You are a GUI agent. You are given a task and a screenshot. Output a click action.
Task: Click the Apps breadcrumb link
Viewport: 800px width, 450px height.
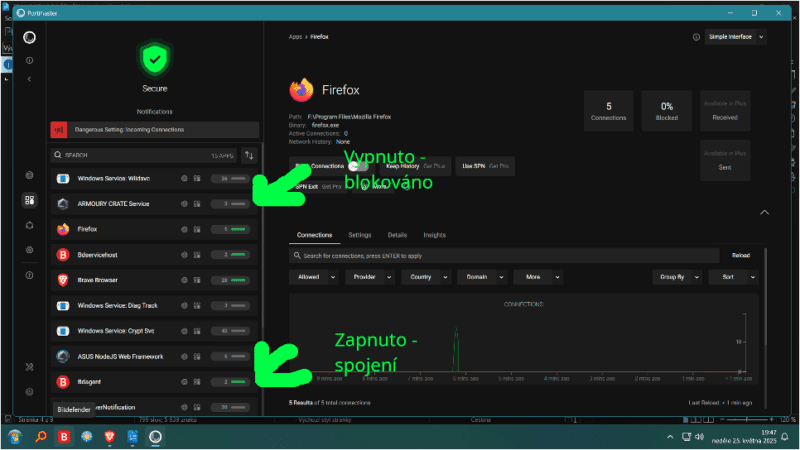click(x=295, y=37)
